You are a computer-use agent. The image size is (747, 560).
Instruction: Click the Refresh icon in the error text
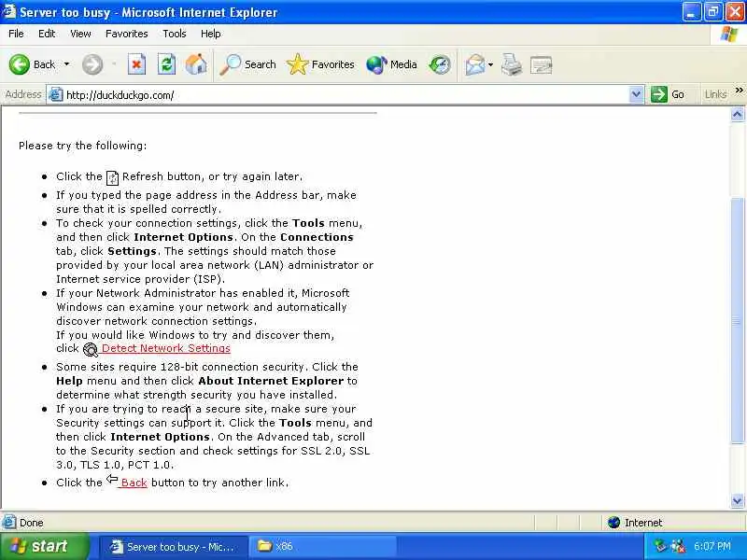[x=112, y=177]
